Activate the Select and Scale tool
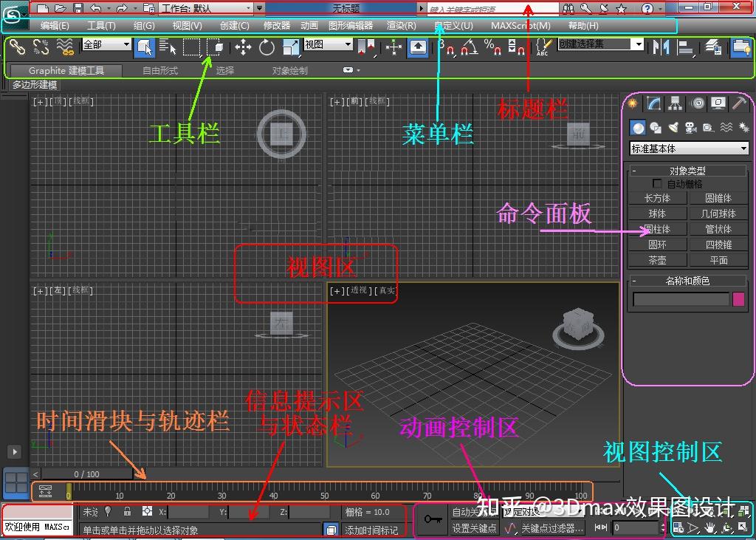The image size is (756, 540). (x=289, y=48)
